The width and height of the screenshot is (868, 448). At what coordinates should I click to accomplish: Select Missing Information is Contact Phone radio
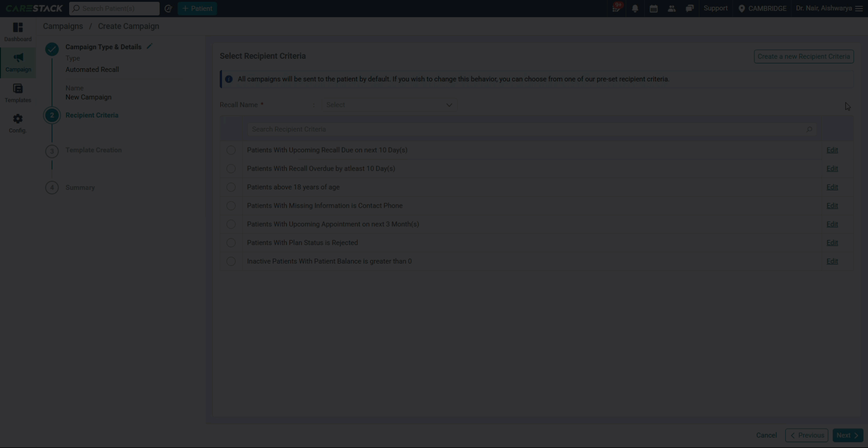[231, 206]
